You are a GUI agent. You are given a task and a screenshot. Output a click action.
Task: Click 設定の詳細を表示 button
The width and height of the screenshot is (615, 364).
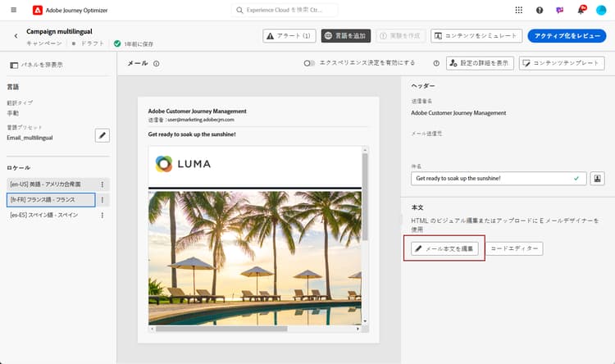(480, 63)
